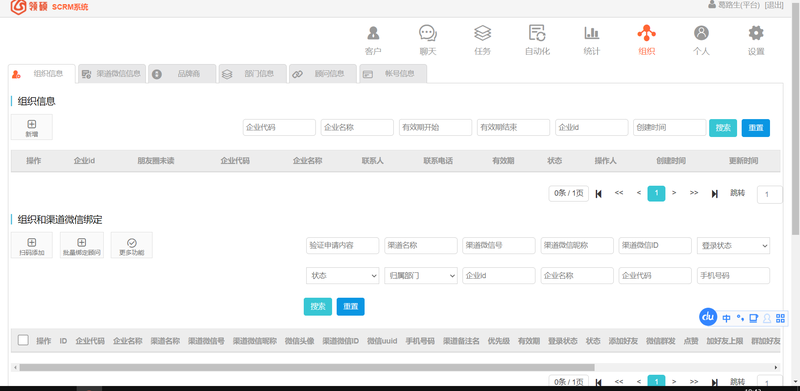
Task: Focus the 验证申请内容 field
Action: [x=342, y=246]
